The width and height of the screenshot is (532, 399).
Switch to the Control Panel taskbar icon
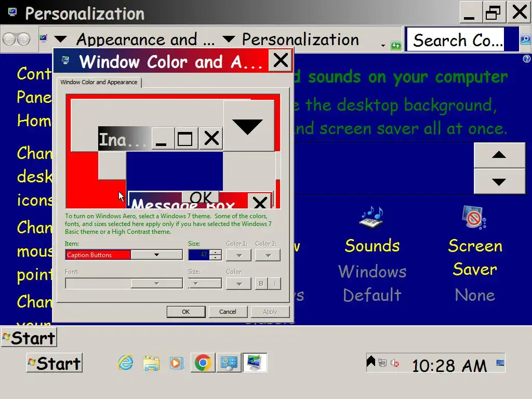[229, 363]
